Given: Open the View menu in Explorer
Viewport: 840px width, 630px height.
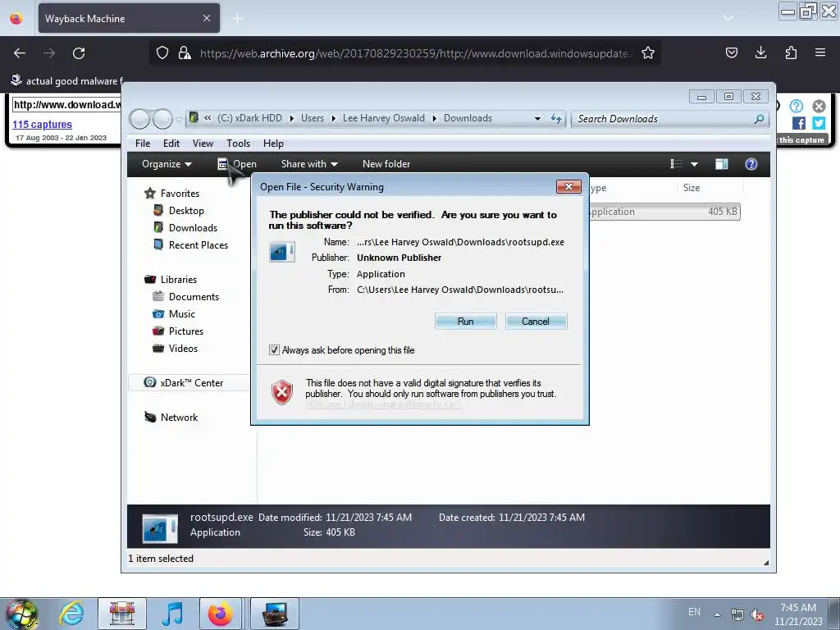Looking at the screenshot, I should pos(203,144).
